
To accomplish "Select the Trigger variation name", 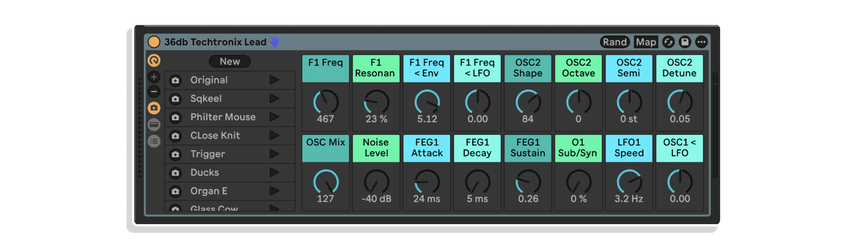I will pyautogui.click(x=208, y=154).
